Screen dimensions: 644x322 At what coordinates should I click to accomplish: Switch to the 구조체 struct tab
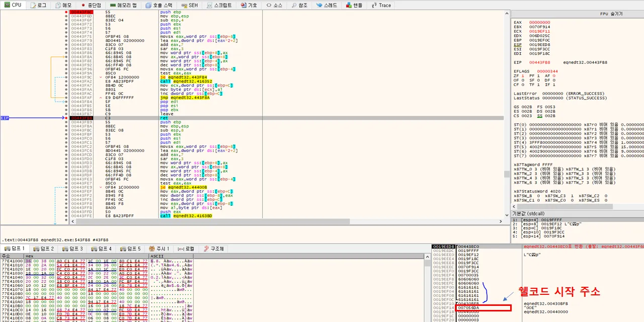[213, 249]
